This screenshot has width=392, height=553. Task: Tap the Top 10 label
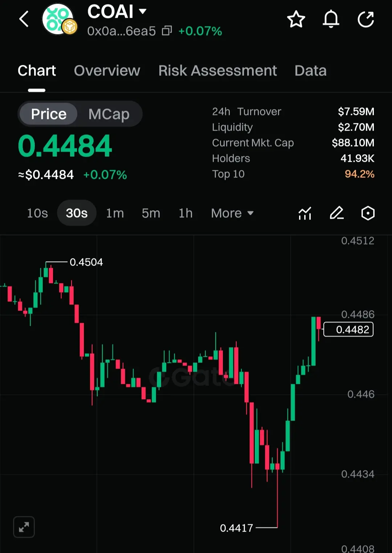click(228, 174)
